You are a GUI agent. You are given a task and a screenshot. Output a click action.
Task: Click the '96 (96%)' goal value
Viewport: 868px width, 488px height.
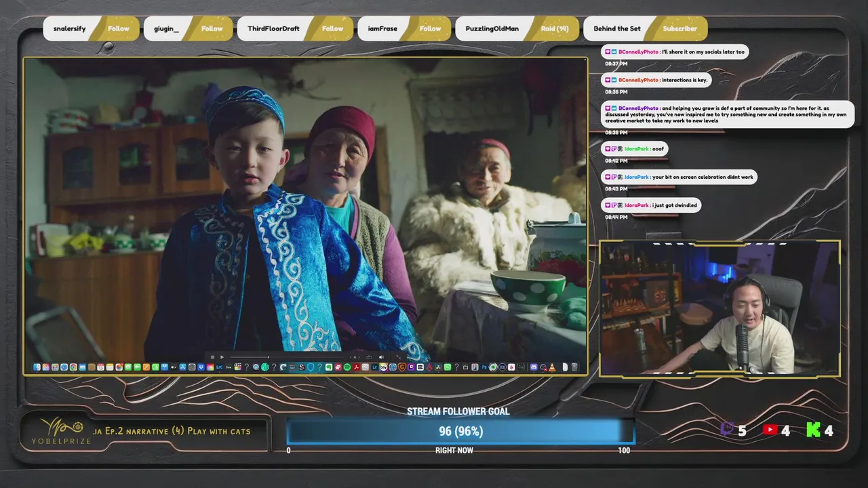[460, 431]
